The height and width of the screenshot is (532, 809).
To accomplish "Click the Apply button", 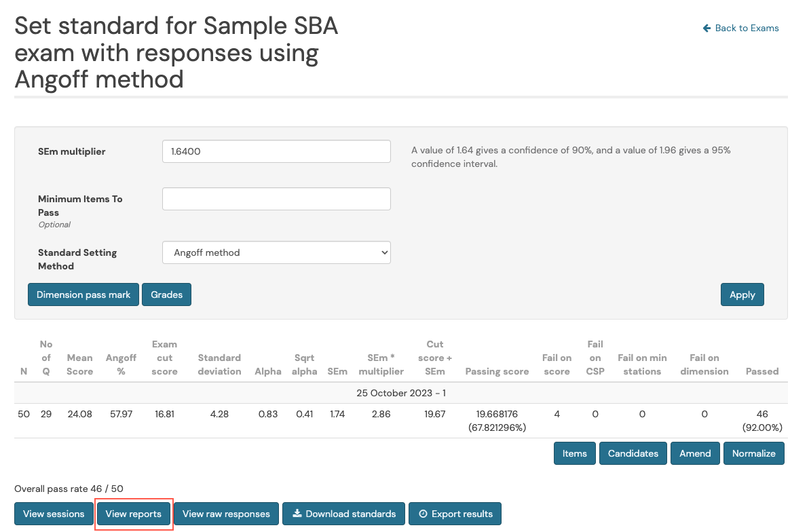I will pyautogui.click(x=742, y=294).
